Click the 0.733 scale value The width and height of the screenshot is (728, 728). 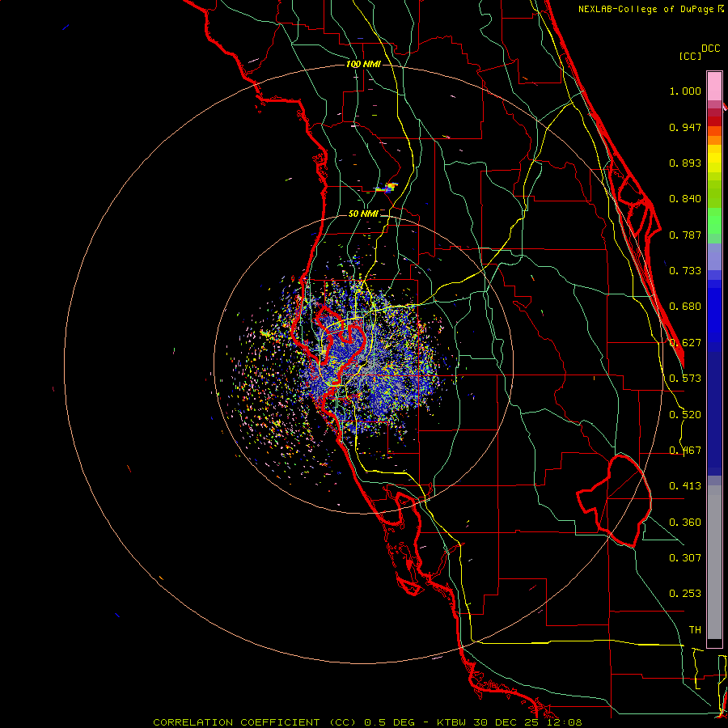[685, 271]
